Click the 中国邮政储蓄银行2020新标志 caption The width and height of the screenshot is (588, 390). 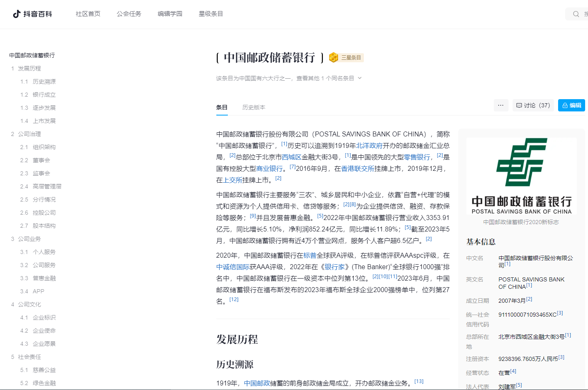pyautogui.click(x=521, y=222)
